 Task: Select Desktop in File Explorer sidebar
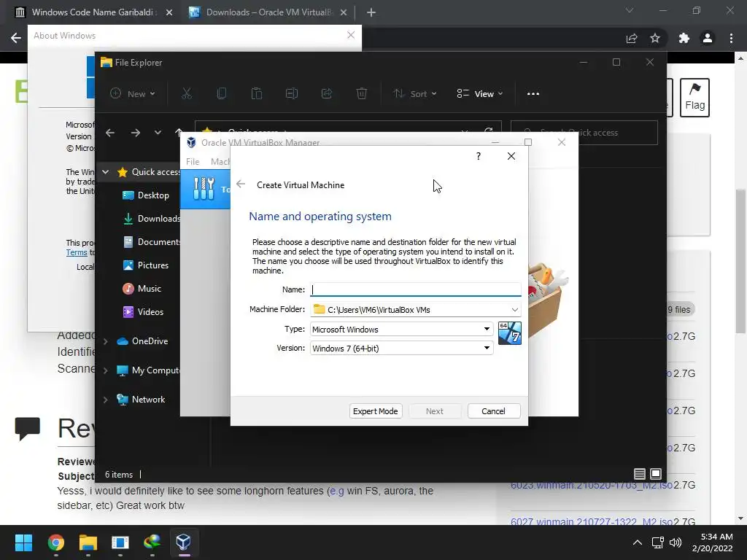click(x=147, y=195)
